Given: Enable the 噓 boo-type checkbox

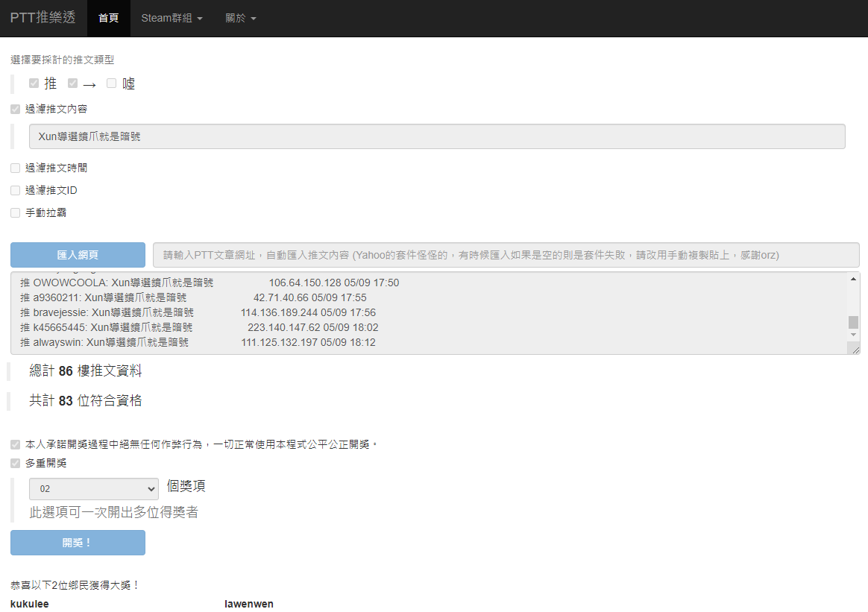Looking at the screenshot, I should pos(111,83).
